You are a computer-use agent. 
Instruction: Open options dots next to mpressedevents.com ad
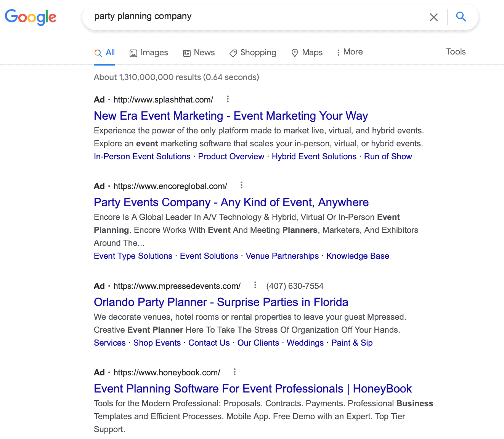(255, 285)
